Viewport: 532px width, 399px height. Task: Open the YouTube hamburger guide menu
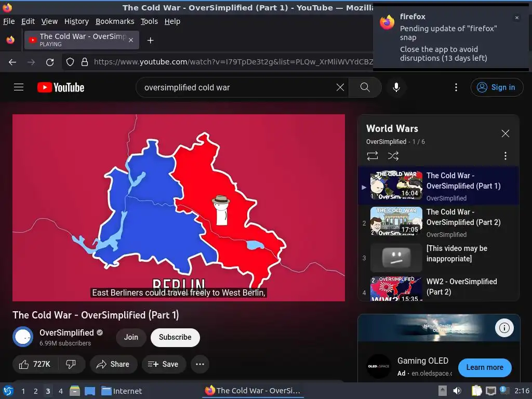pos(19,87)
